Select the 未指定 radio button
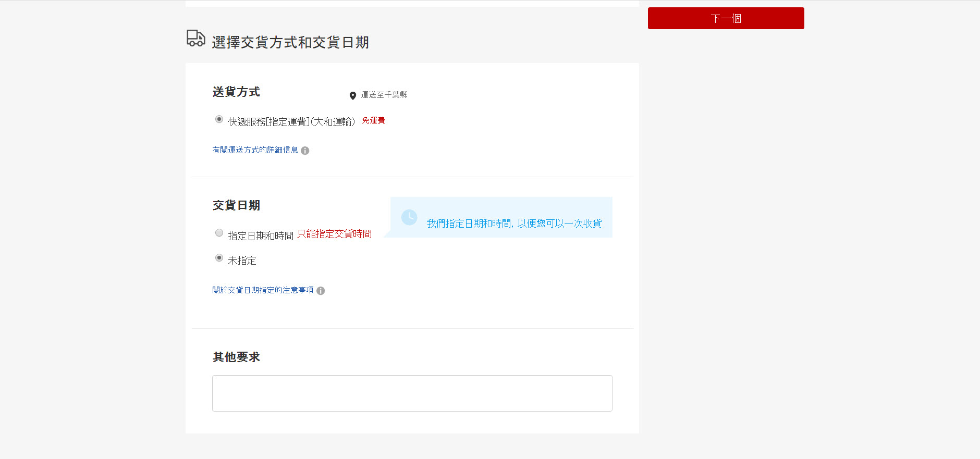The height and width of the screenshot is (459, 980). [219, 258]
